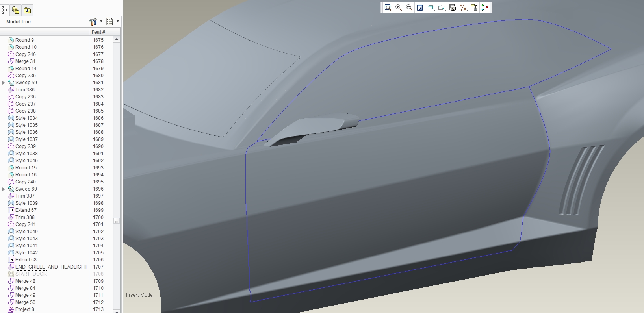Image resolution: width=644 pixels, height=313 pixels.
Task: Select the Round 16 feature
Action: click(x=26, y=175)
